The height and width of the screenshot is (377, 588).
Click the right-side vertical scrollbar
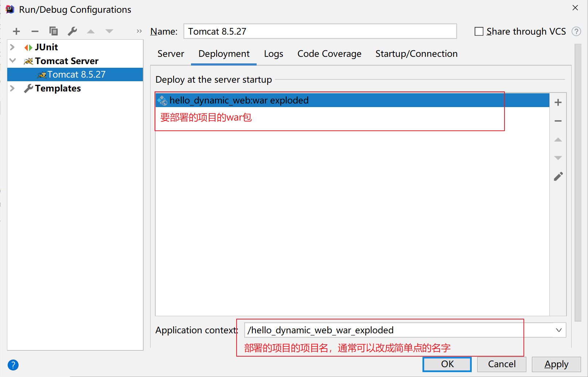[x=577, y=182]
